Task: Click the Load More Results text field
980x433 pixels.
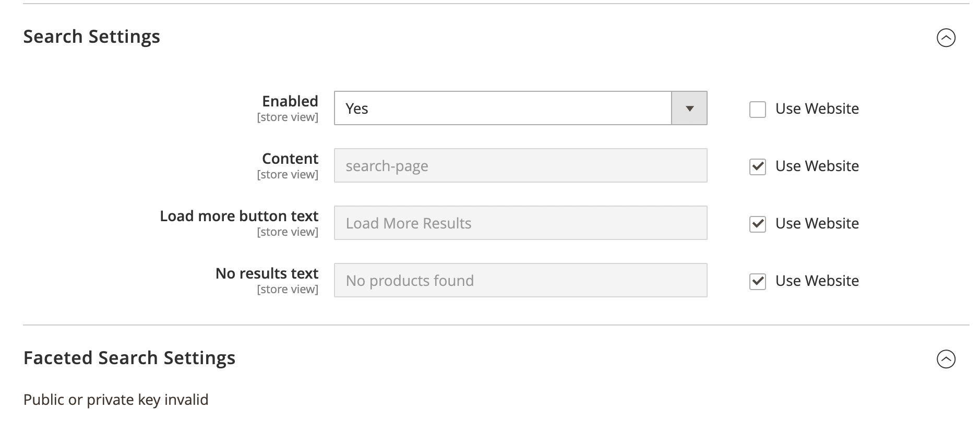Action: (520, 223)
